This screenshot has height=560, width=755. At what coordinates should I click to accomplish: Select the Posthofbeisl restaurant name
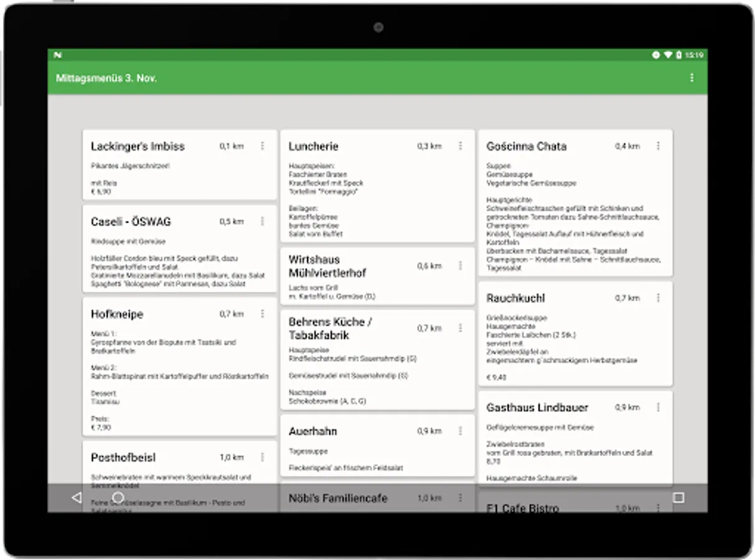point(123,457)
